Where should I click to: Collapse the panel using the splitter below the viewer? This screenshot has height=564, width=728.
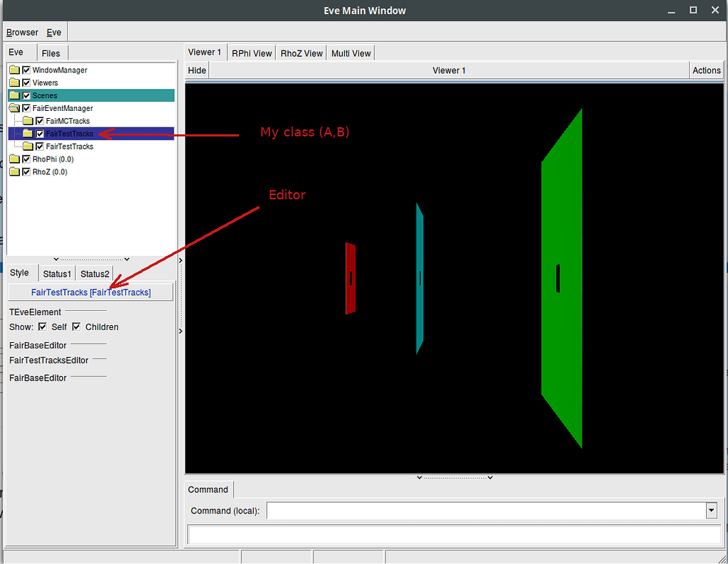click(x=455, y=478)
